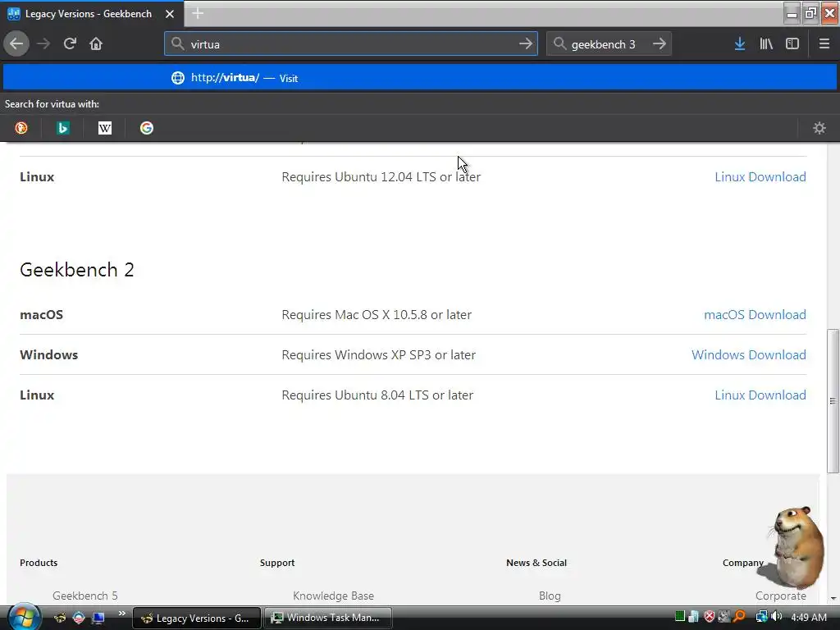The height and width of the screenshot is (630, 840).
Task: Open Geekbench 2 Windows Download link
Action: point(748,354)
